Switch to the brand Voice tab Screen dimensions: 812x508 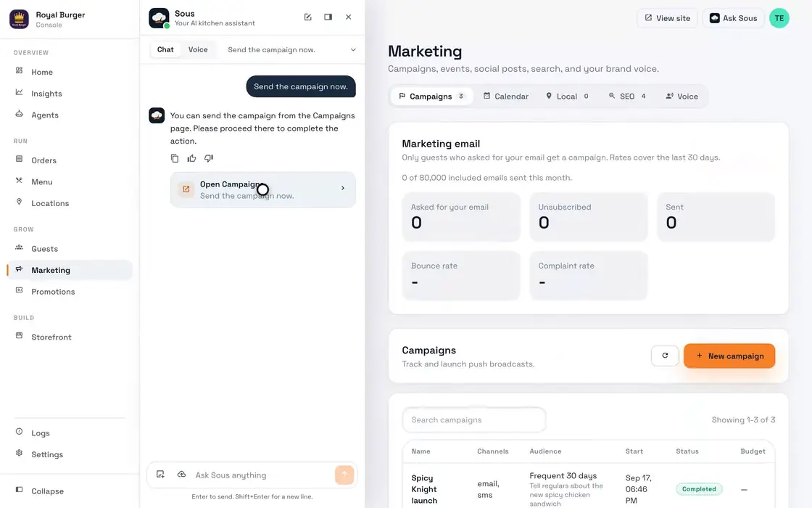682,97
